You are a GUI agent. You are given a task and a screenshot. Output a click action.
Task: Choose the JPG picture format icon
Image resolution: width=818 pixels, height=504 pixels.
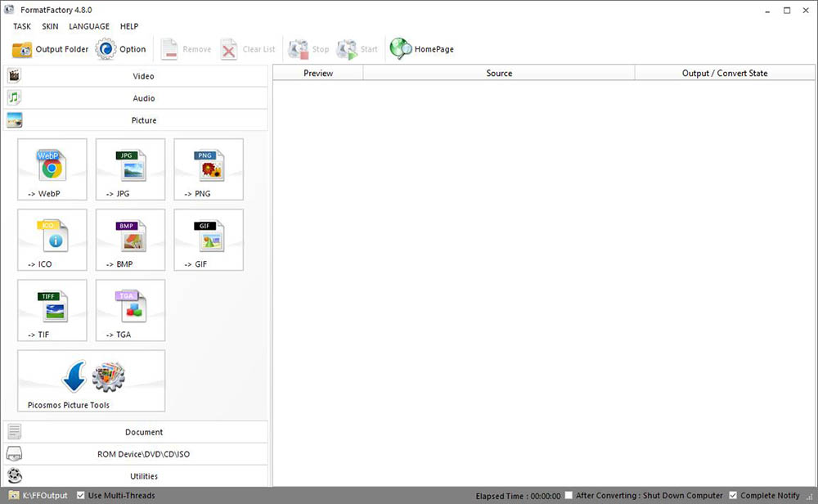tap(130, 169)
